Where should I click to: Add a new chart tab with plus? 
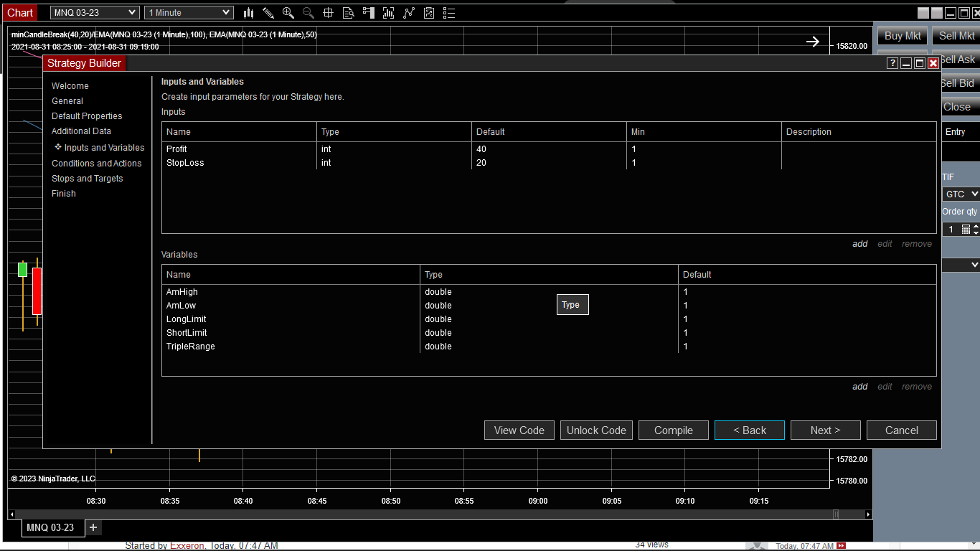point(93,527)
